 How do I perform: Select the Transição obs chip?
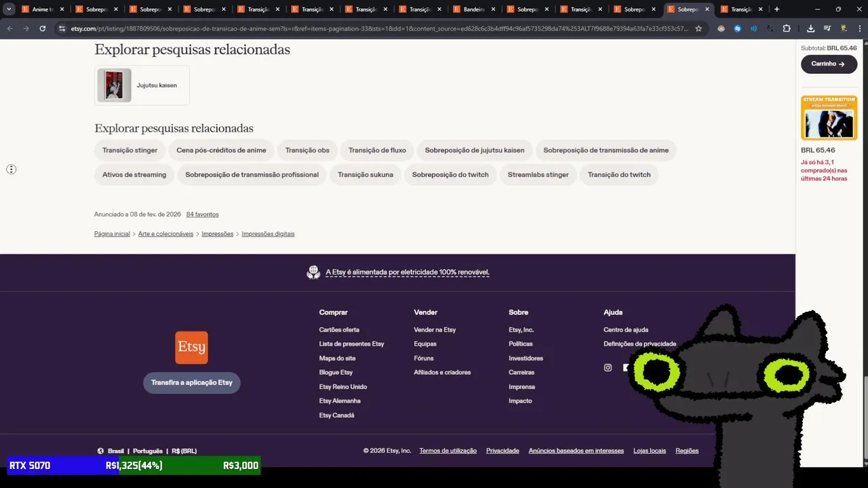[307, 150]
